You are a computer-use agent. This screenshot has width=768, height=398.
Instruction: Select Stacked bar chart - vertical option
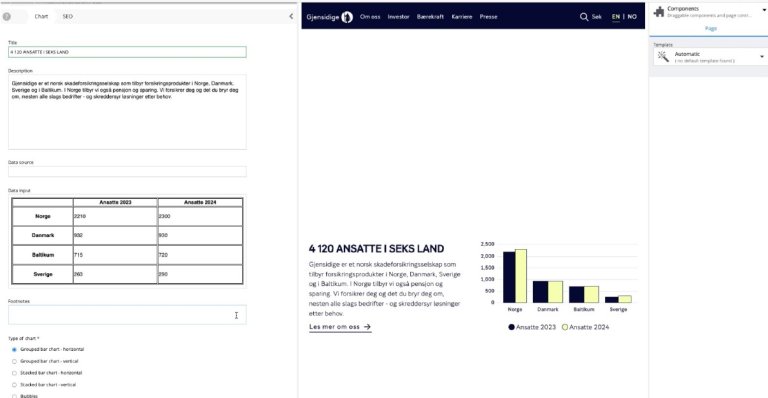coord(14,385)
